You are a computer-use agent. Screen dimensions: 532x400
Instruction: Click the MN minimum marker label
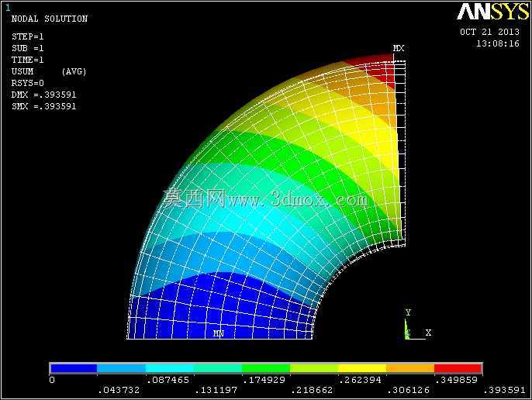click(x=219, y=333)
